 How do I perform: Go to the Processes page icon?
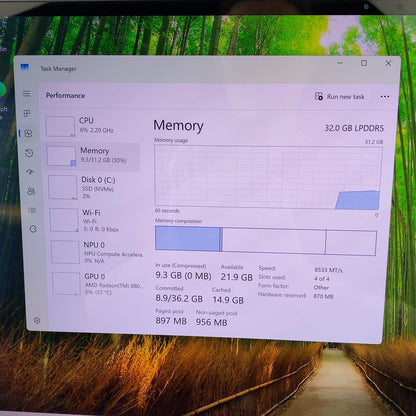click(x=27, y=113)
